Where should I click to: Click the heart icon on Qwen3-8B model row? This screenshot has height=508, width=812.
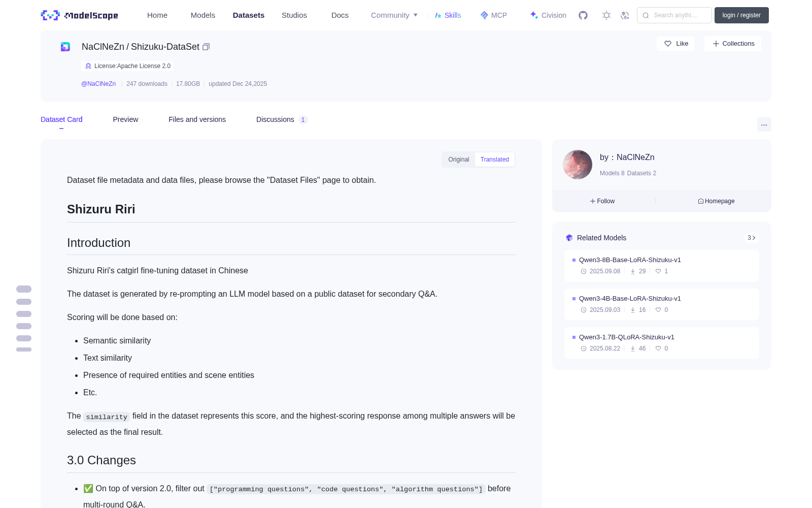[658, 271]
